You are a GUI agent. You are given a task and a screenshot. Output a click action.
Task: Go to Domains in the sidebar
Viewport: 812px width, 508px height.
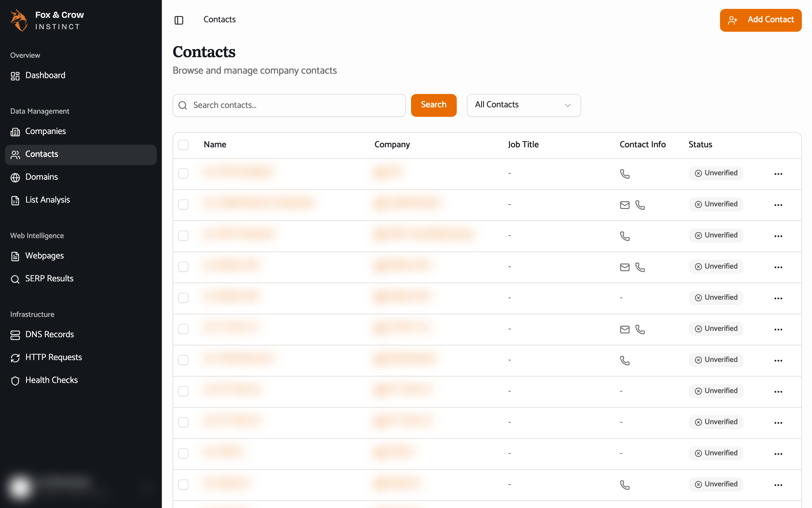(x=81, y=177)
